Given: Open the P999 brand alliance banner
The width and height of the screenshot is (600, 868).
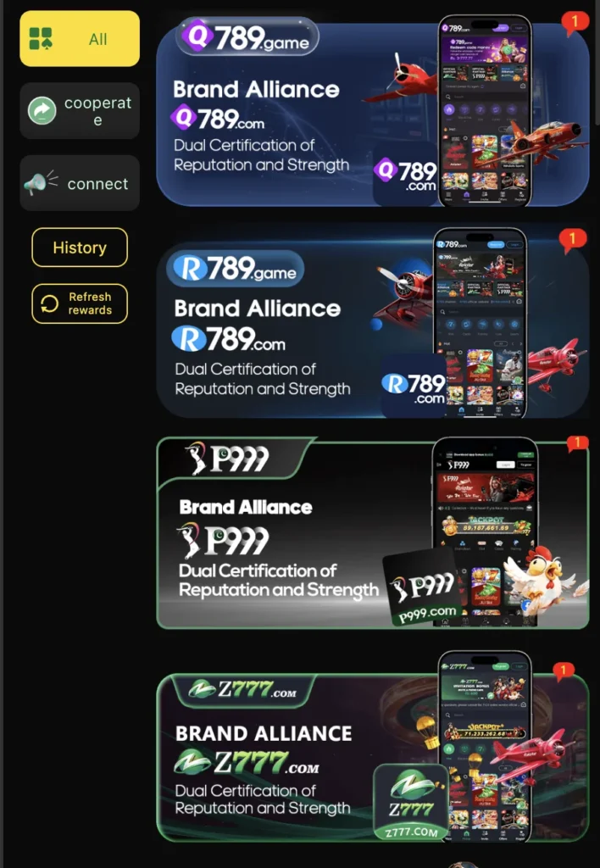Looking at the screenshot, I should pos(373,532).
